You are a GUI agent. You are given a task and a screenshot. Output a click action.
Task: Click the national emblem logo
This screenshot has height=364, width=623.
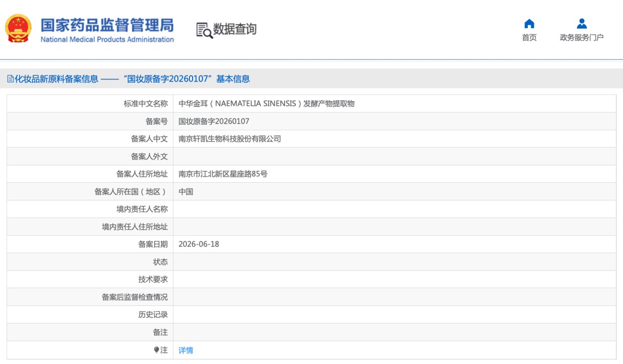18,29
